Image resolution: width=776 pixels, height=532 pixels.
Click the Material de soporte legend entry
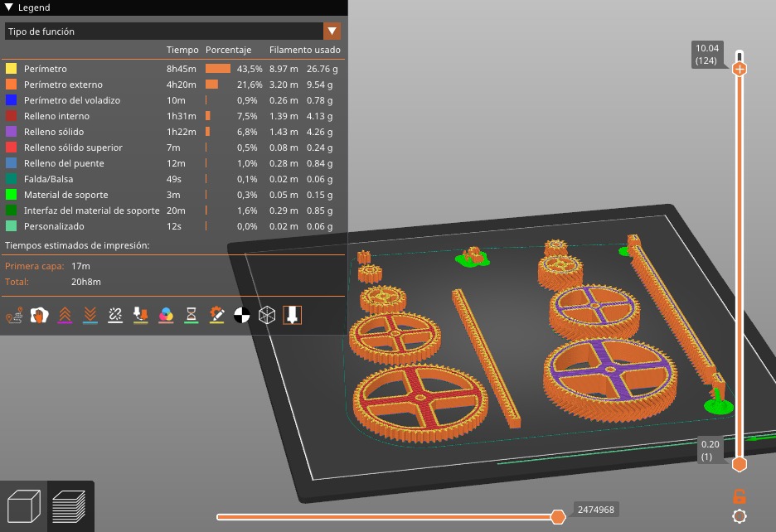click(x=68, y=195)
